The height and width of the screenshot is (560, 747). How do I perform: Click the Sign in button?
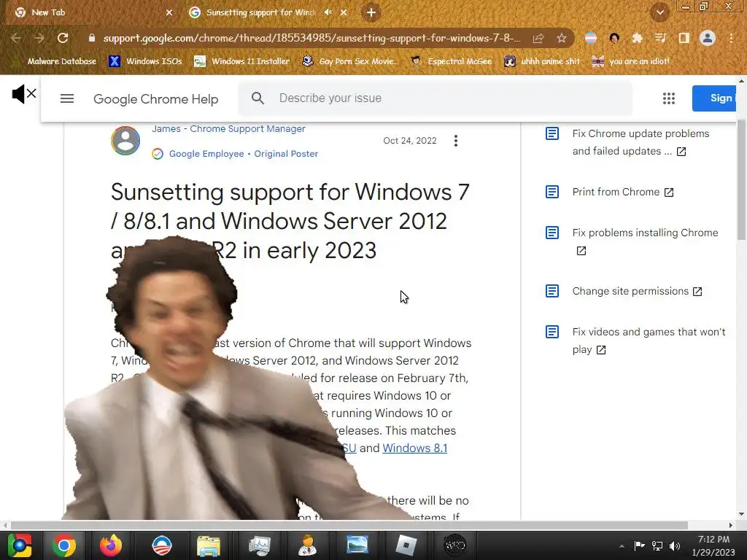[714, 98]
